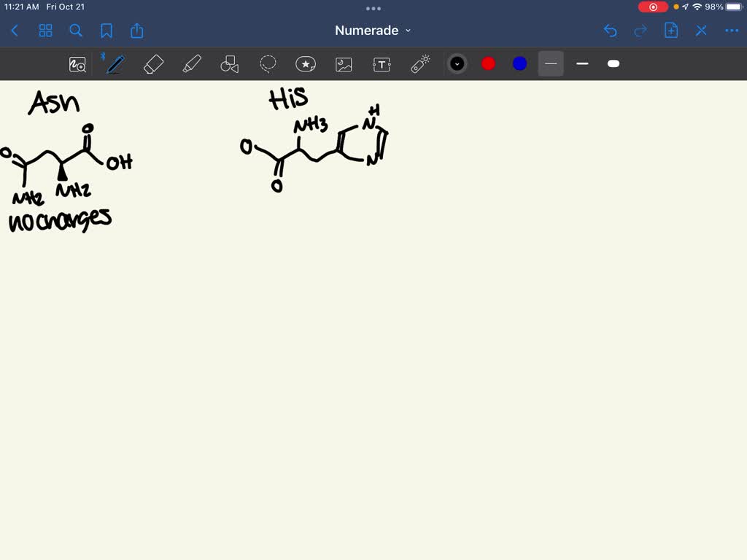Select the Laser pointer tool
747x560 pixels.
point(419,64)
